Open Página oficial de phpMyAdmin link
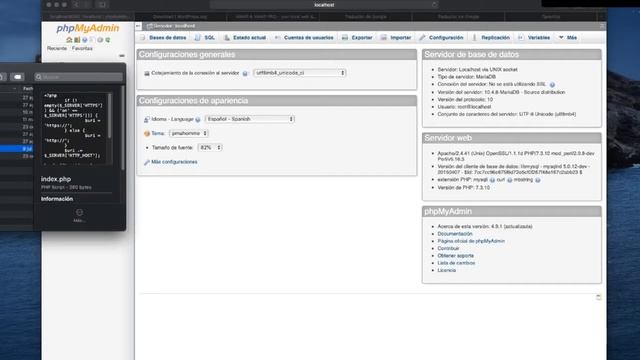Image resolution: width=640 pixels, height=360 pixels. click(471, 241)
